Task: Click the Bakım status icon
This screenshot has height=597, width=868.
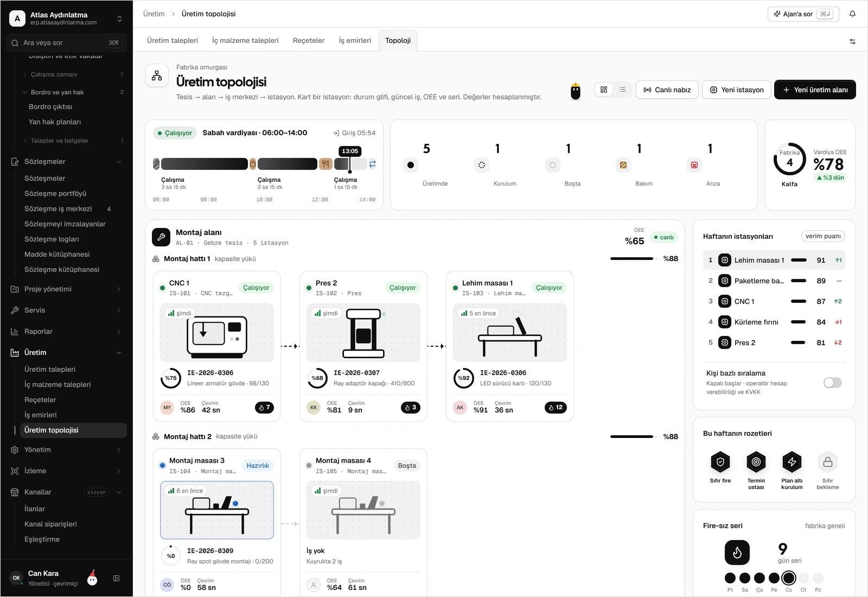Action: coord(623,165)
